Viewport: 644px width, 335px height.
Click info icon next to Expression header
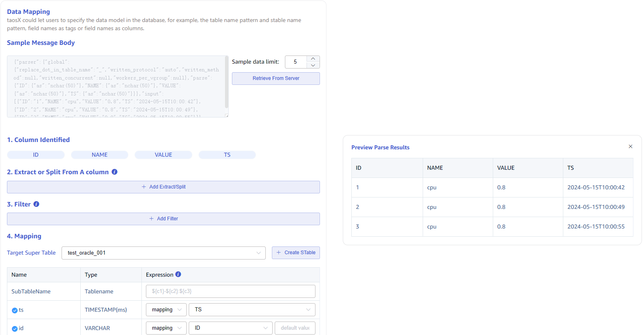(178, 274)
